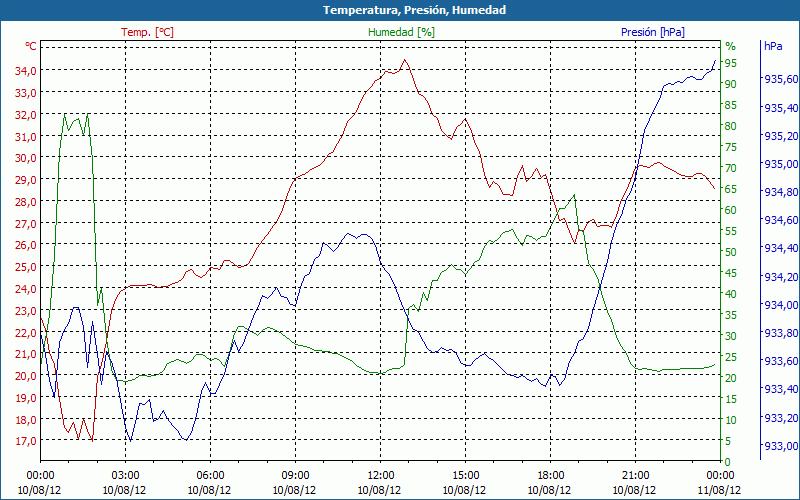Click the '934,60' pressure axis value
Viewport: 800px width, 500px height.
(x=781, y=220)
